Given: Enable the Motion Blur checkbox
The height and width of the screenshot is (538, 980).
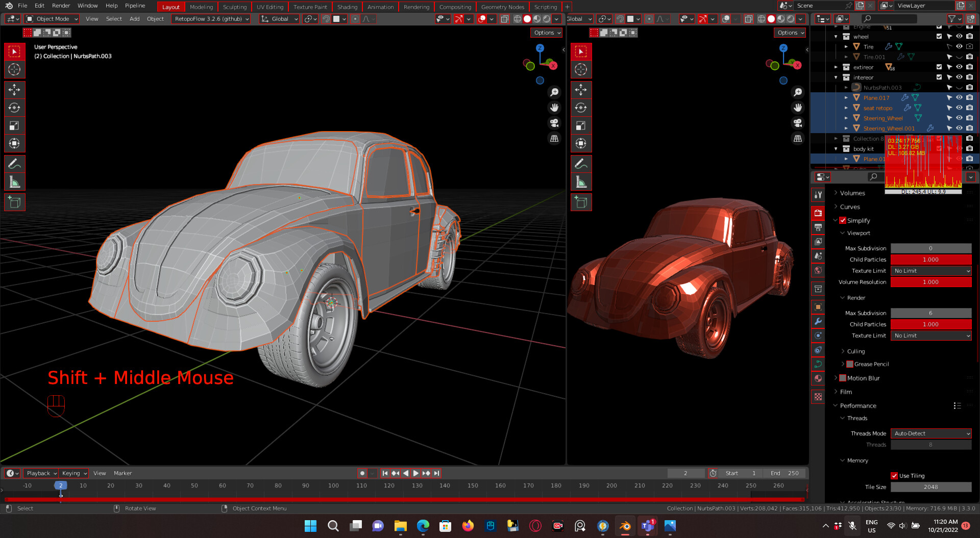Looking at the screenshot, I should coord(842,378).
